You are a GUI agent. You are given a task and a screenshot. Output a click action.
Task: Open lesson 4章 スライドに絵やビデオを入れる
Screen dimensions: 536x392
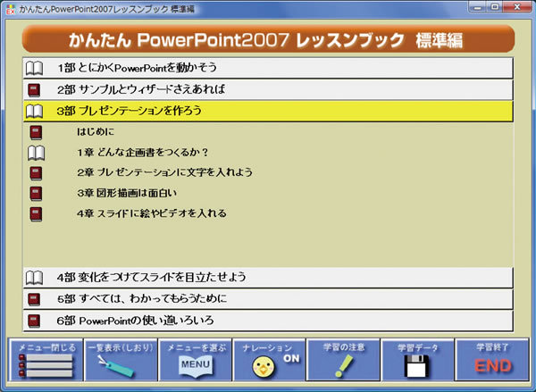pos(152,213)
